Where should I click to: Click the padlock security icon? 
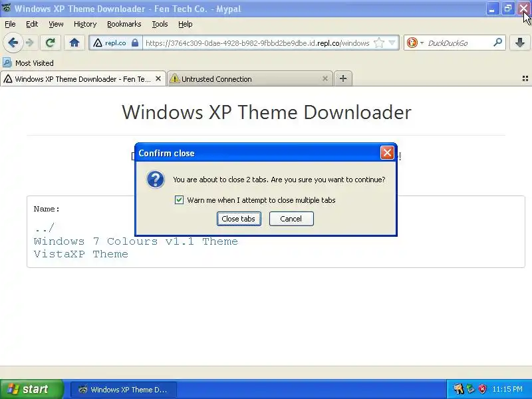[x=135, y=43]
